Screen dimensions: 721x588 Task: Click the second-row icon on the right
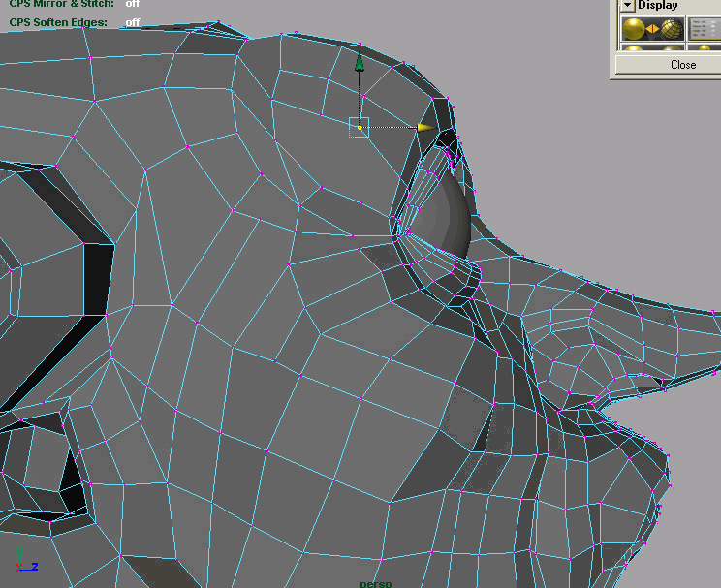coord(703,48)
